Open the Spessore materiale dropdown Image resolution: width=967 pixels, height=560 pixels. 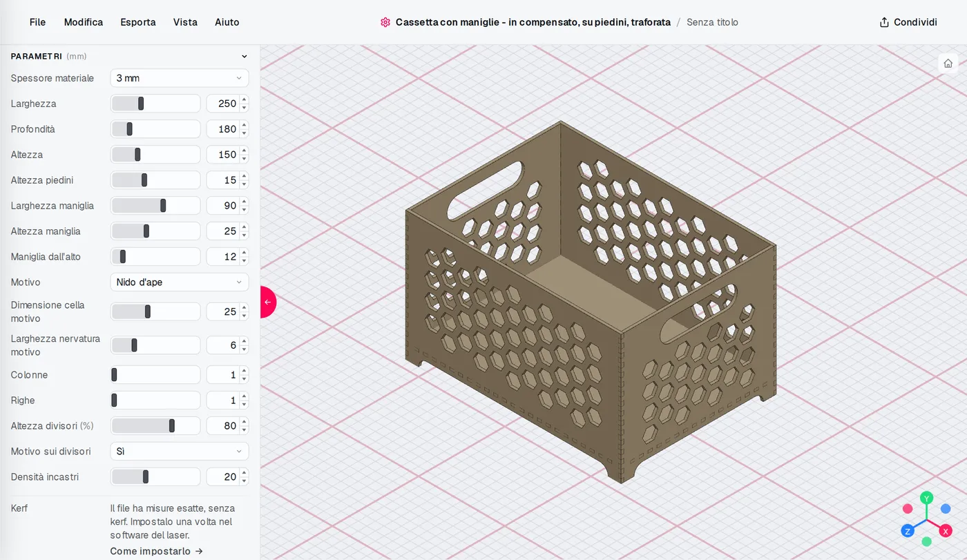pyautogui.click(x=180, y=78)
